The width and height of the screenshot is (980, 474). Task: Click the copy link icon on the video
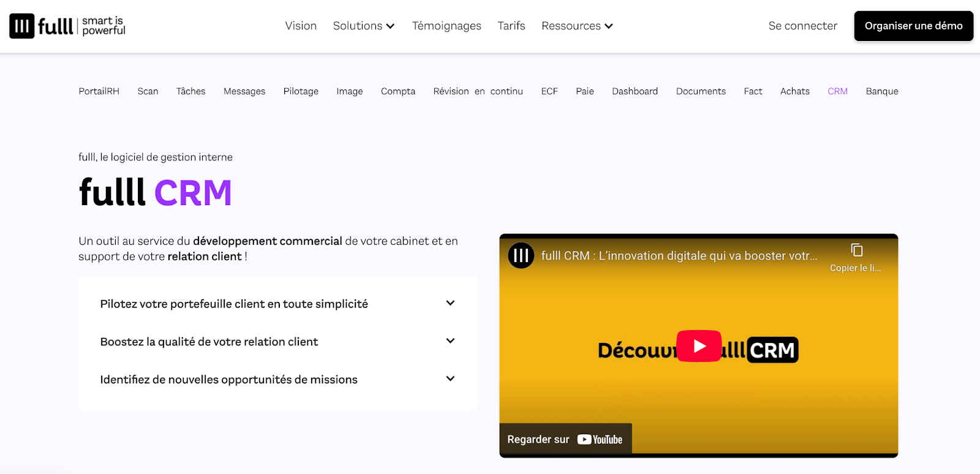point(856,250)
